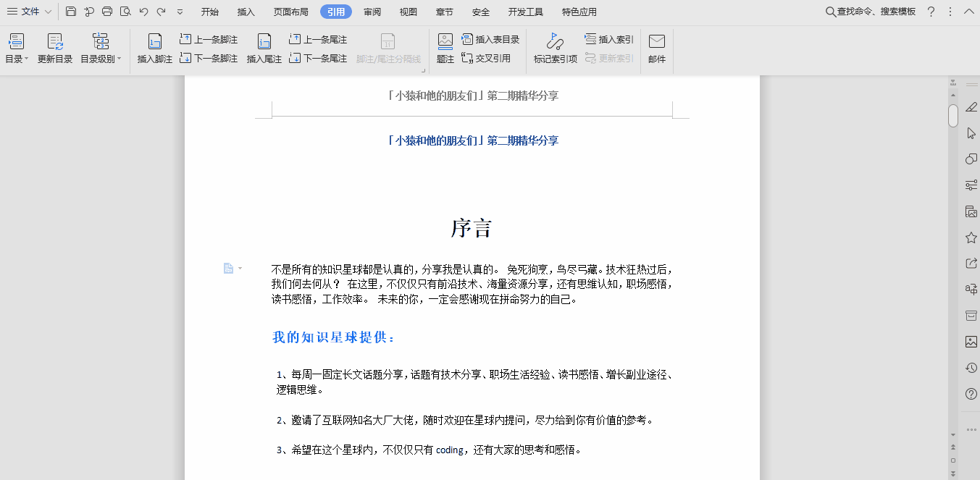Click the Print icon in quick toolbar
The image size is (980, 480).
coord(107,12)
